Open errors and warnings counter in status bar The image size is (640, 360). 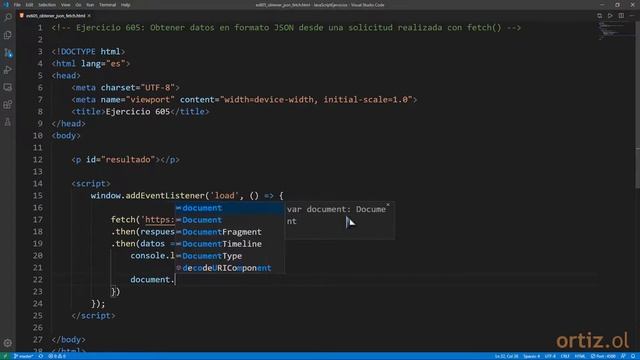pyautogui.click(x=57, y=356)
